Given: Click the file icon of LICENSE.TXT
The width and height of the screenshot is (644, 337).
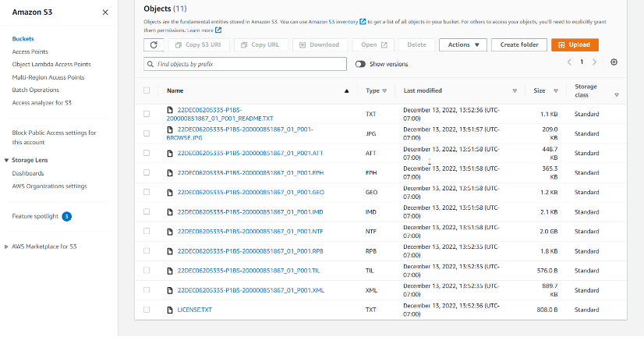Looking at the screenshot, I should click(x=170, y=310).
